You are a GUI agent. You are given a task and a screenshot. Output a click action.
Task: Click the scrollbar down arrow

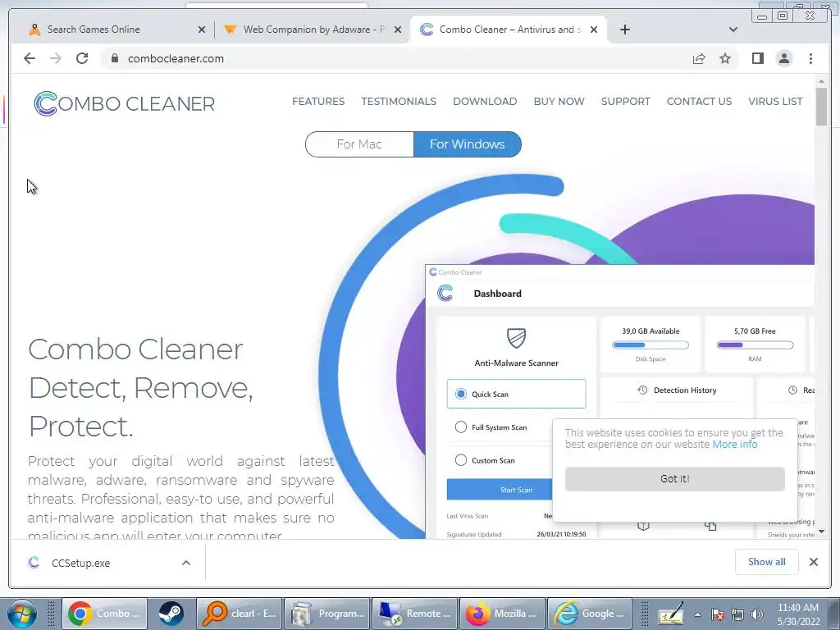pyautogui.click(x=821, y=532)
